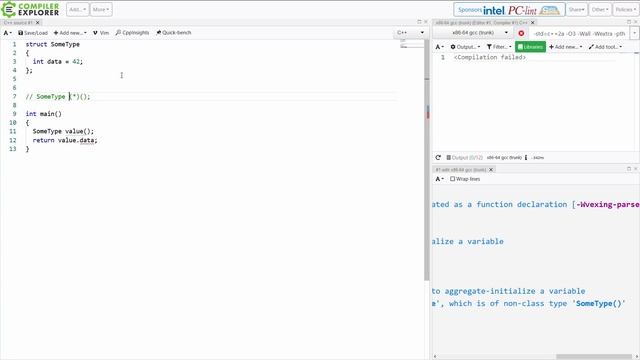Click line number 13 in gutter
640x360 pixels.
click(13, 149)
